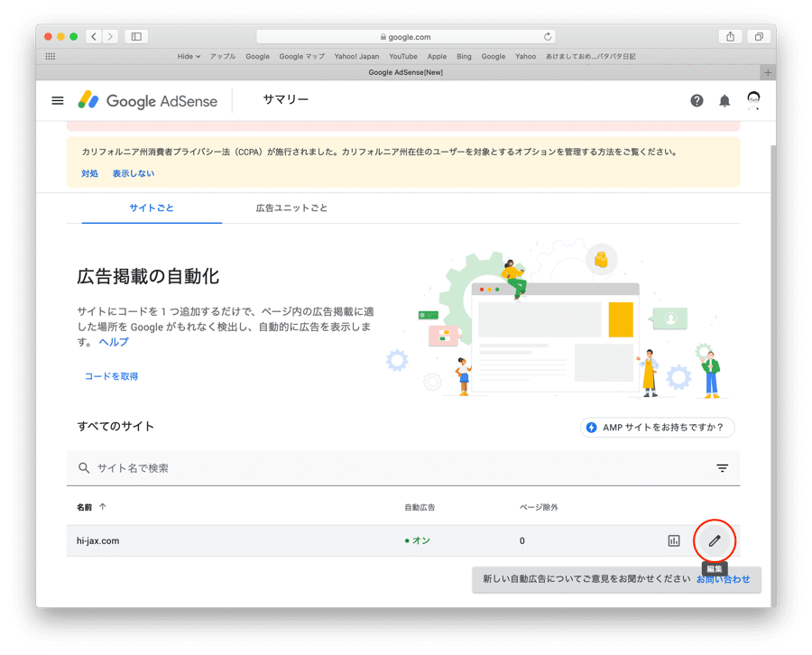Click the Google AdSense logo
Image resolution: width=812 pixels, height=655 pixels.
point(148,100)
